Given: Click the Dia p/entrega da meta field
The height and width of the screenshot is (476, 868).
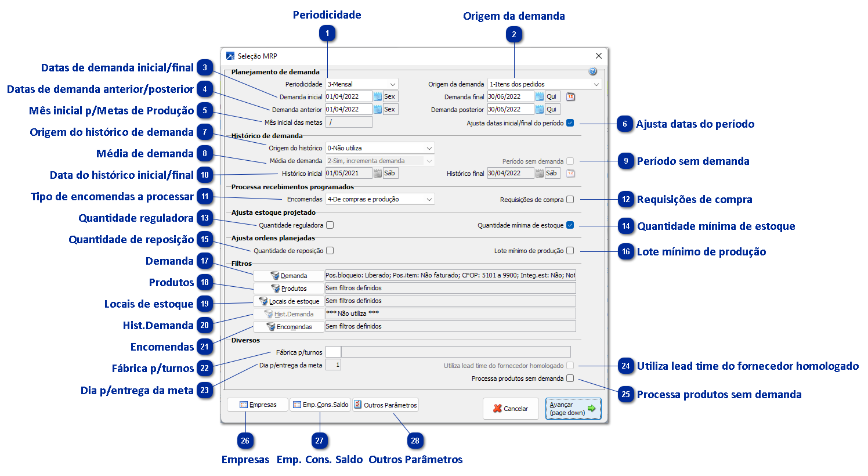Looking at the screenshot, I should pos(333,365).
